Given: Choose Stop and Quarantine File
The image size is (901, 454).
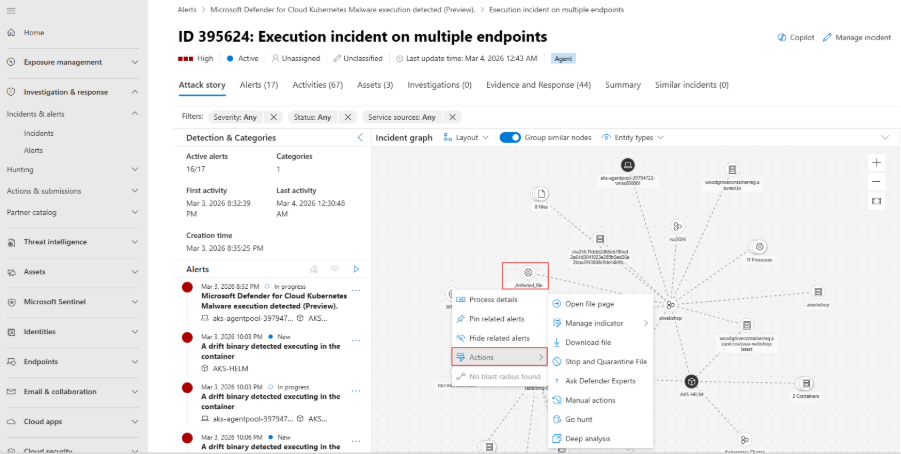Looking at the screenshot, I should coord(600,361).
